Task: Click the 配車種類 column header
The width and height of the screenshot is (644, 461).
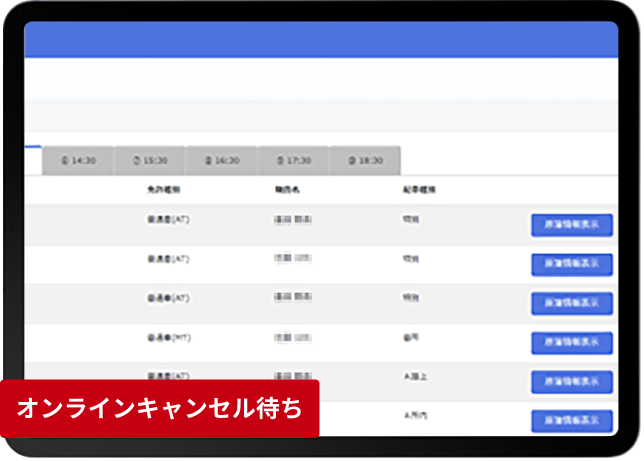Action: click(418, 189)
